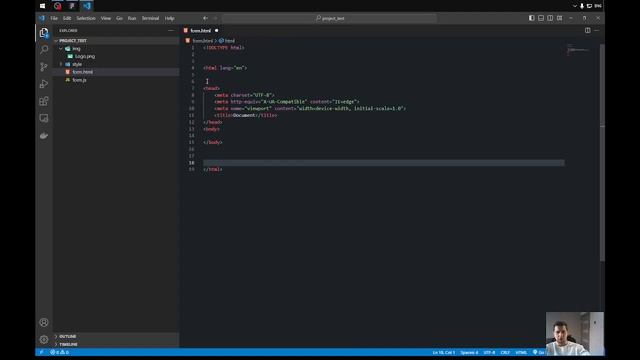Screen dimensions: 640x360
Task: Click the project_test command center search box
Action: (x=330, y=18)
